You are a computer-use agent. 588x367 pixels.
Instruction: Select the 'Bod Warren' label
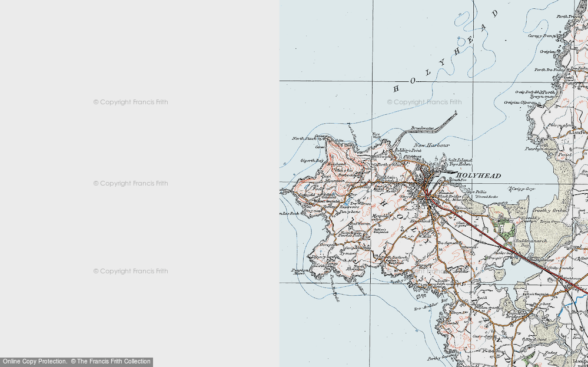(x=360, y=224)
